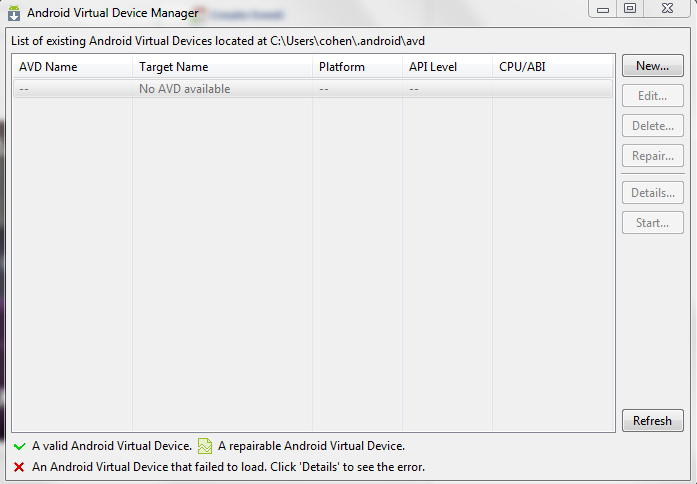Viewport: 697px width, 484px height.
Task: Select the 'No AVD available' row
Action: pos(185,89)
